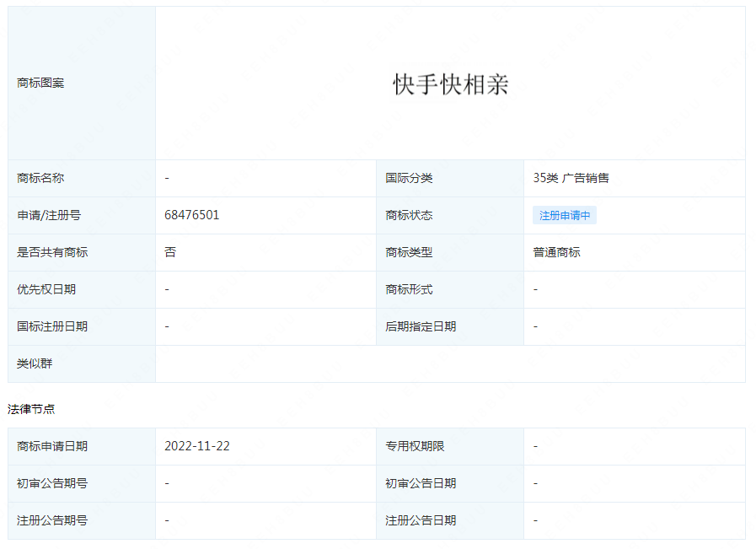Screen dimensions: 756x549
Task: Click the 初审公告期号 label
Action: click(x=52, y=483)
